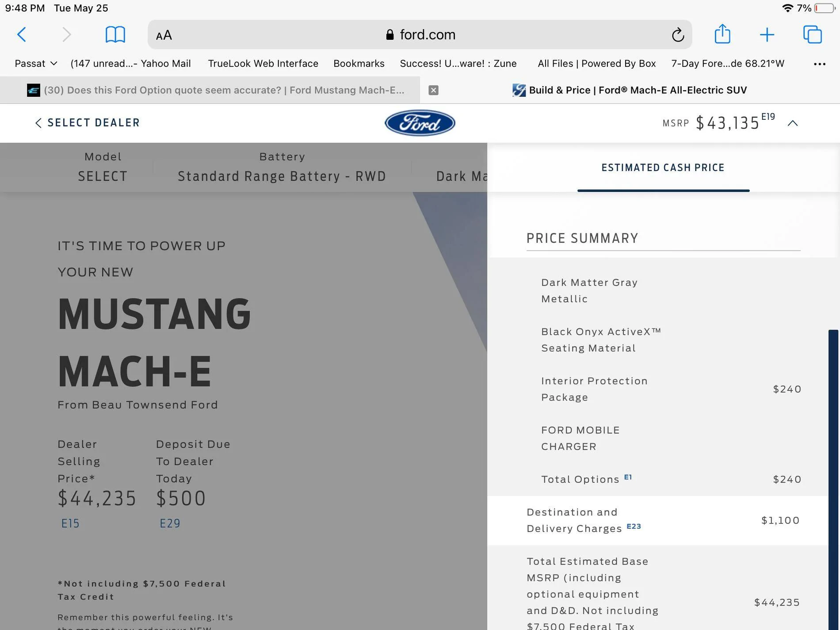Add a new Safari tab
Viewport: 840px width, 630px height.
[x=767, y=34]
